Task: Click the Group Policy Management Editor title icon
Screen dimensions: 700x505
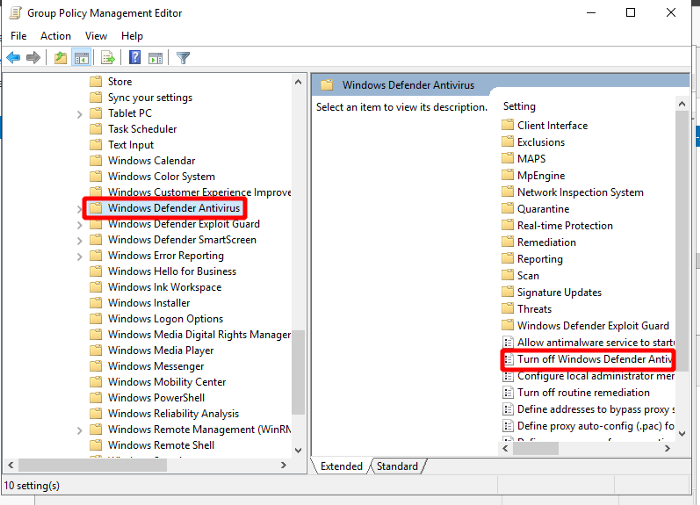Action: point(15,13)
